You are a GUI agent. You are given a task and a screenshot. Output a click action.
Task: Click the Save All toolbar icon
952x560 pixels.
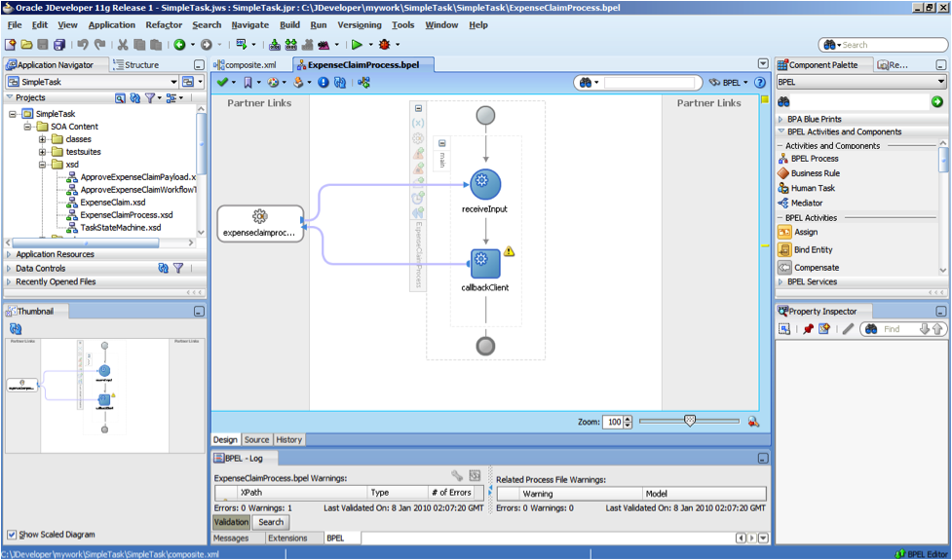pos(59,45)
